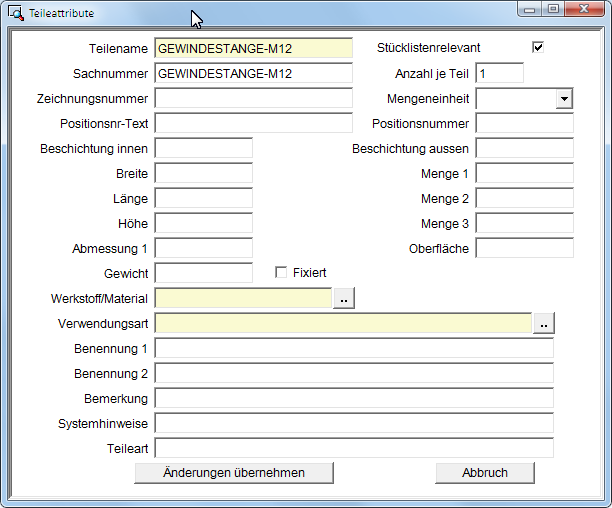Click the Teileattribute window title icon
Viewport: 612px width, 508px height.
pos(16,12)
